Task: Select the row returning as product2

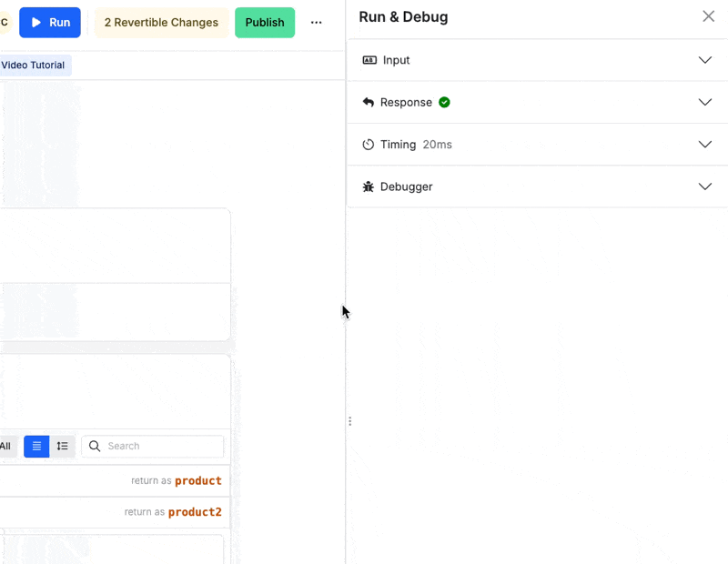Action: [x=115, y=512]
